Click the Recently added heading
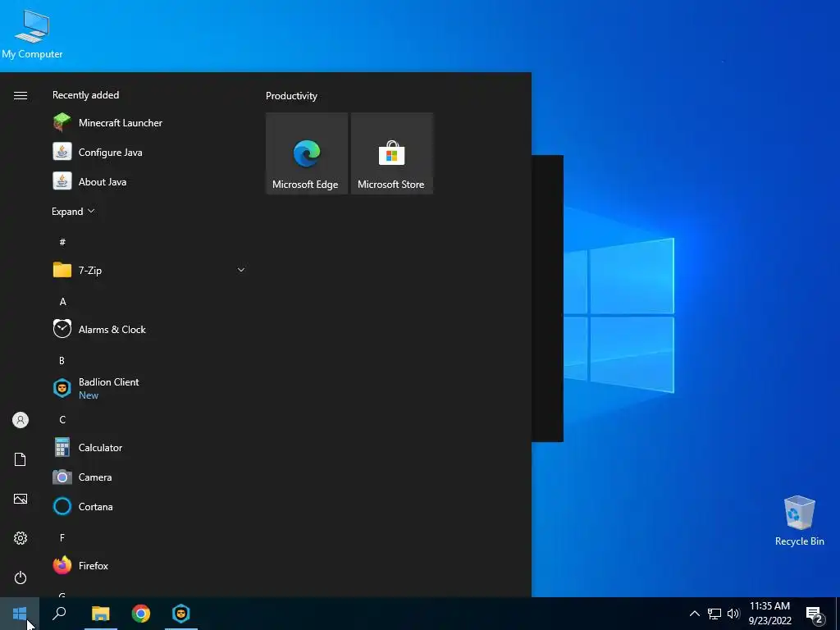Screen dimensions: 840x630 pos(85,95)
